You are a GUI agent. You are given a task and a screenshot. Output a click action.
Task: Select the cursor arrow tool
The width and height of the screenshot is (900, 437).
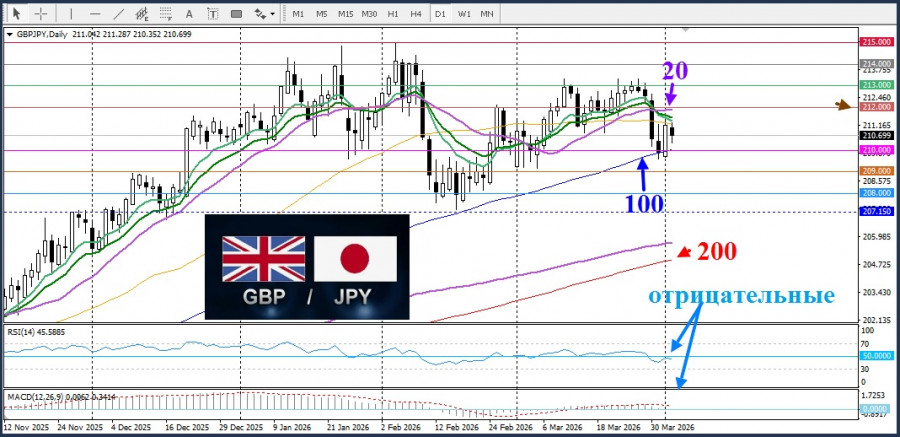coord(17,13)
